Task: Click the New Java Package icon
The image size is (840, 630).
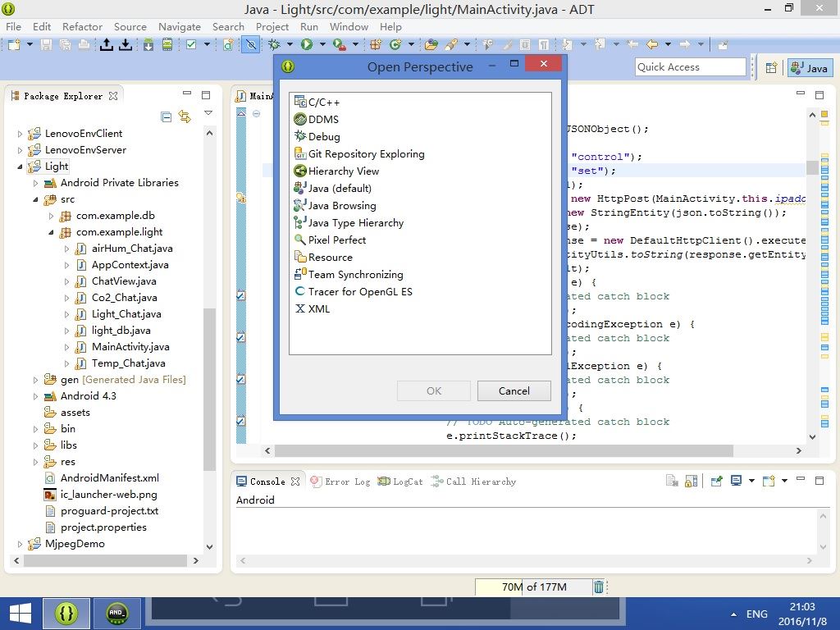Action: [376, 44]
